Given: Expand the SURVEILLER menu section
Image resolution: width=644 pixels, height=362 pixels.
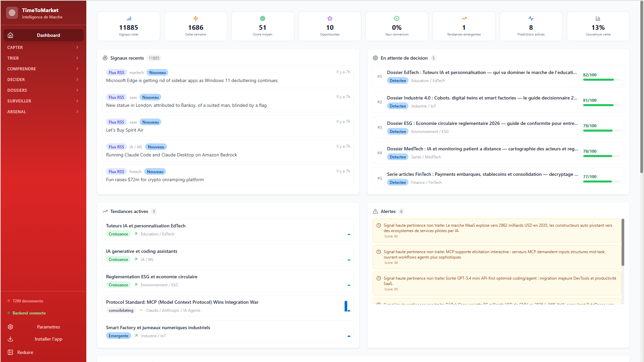Looking at the screenshot, I should [43, 101].
